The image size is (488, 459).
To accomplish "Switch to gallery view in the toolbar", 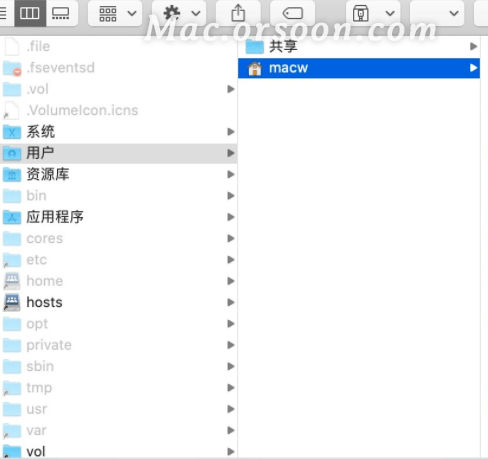I will (x=61, y=13).
